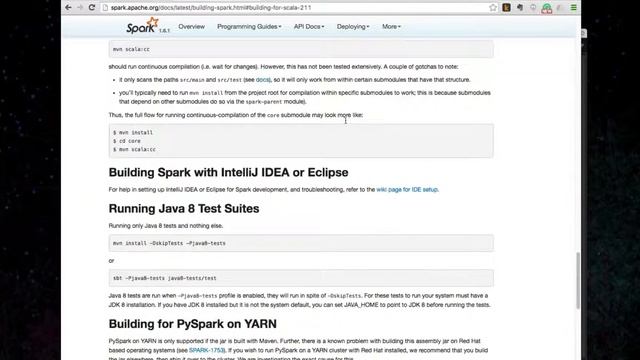This screenshot has height=360, width=640.
Task: Click the inline 'spark-parent' code text
Action: click(x=264, y=102)
